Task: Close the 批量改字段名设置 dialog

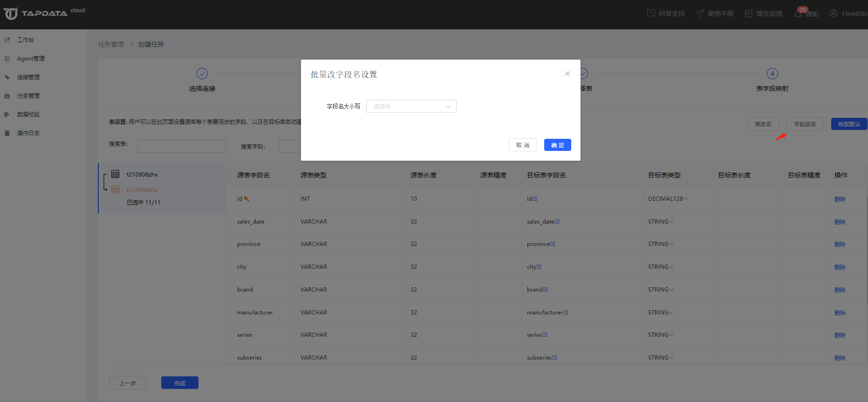Action: (x=567, y=74)
